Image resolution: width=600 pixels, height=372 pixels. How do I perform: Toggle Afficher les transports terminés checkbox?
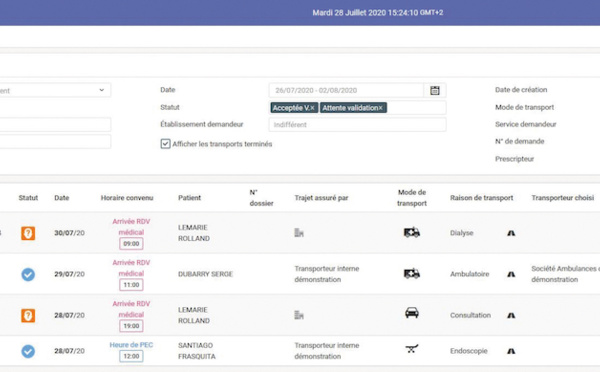point(165,144)
